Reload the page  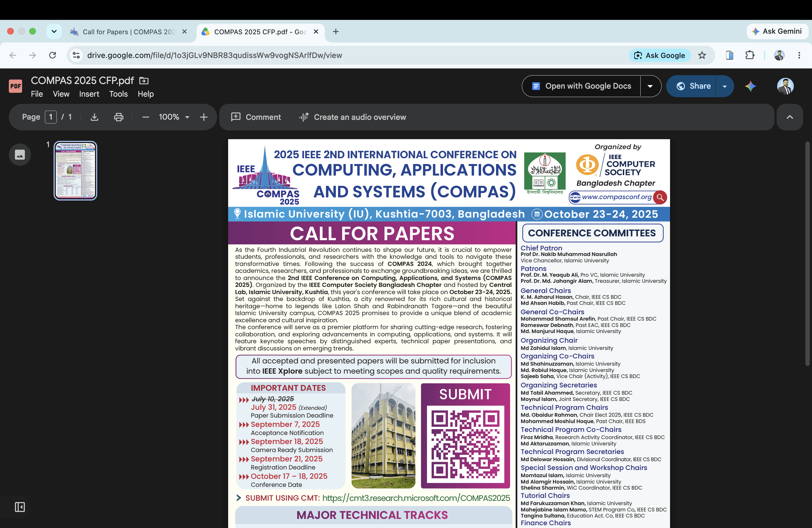[x=52, y=55]
